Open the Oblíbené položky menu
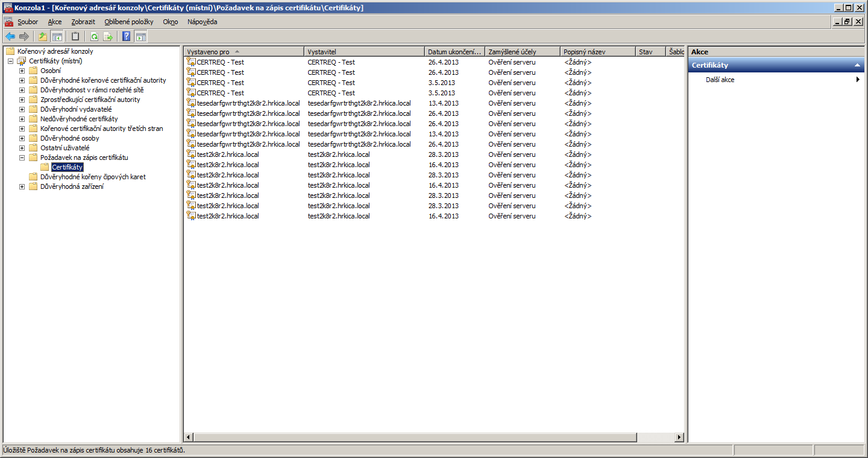Image resolution: width=868 pixels, height=458 pixels. point(129,22)
